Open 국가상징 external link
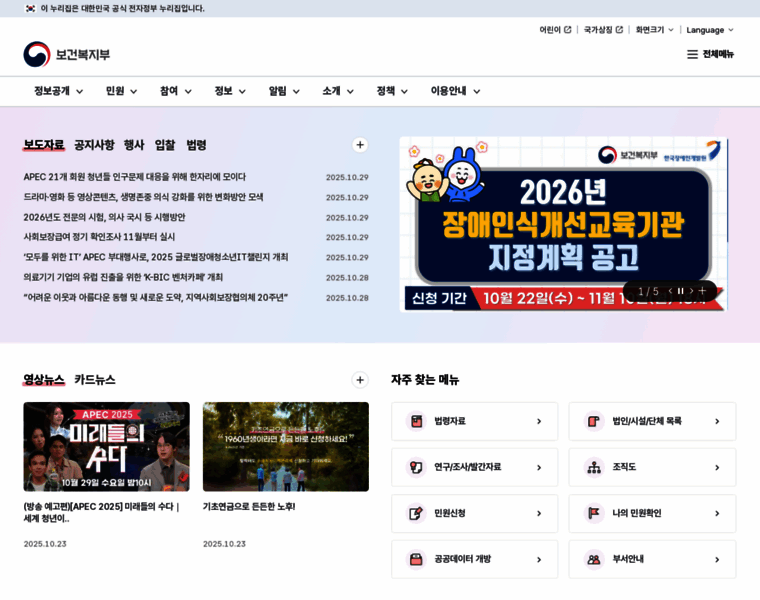Screen dimensions: 760x600 (603, 30)
